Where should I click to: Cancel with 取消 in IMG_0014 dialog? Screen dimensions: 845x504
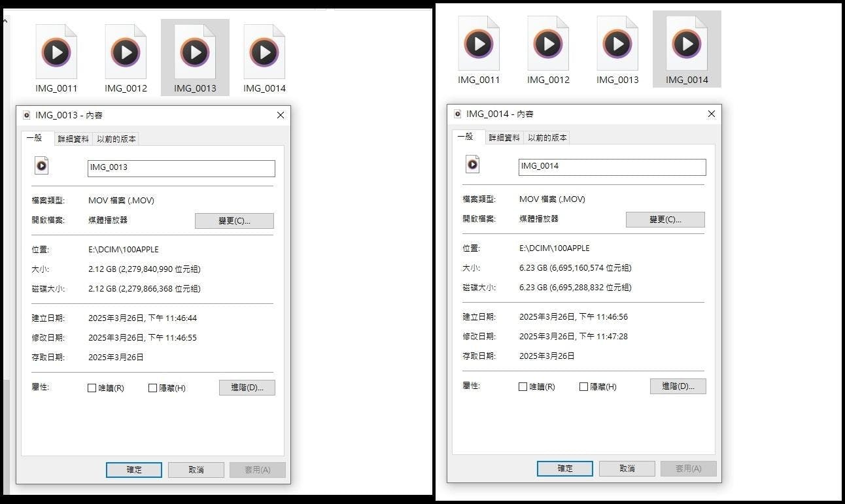point(627,469)
